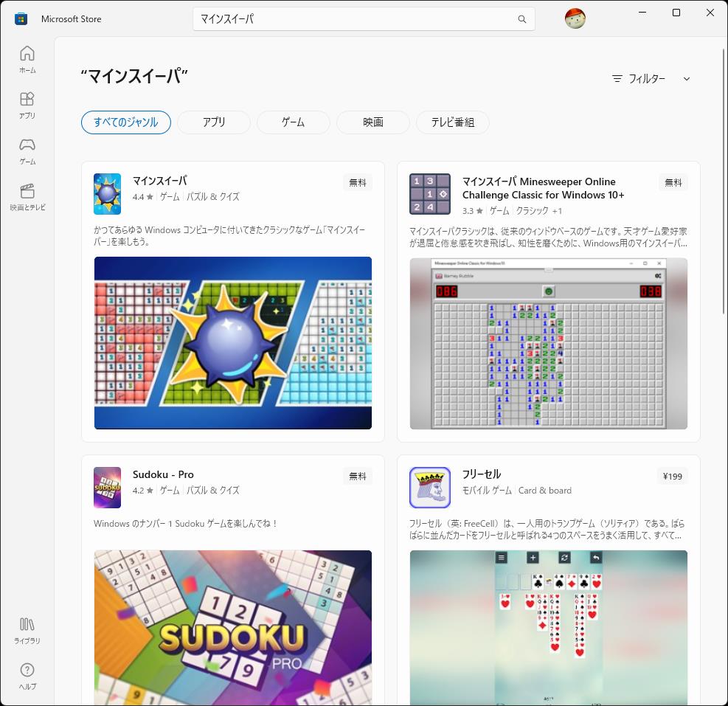
Task: Start a search with the magnifier icon
Action: point(524,18)
